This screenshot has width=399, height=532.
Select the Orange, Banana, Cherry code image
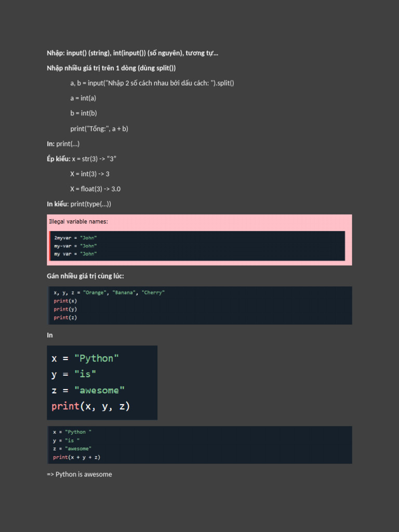[x=199, y=305]
